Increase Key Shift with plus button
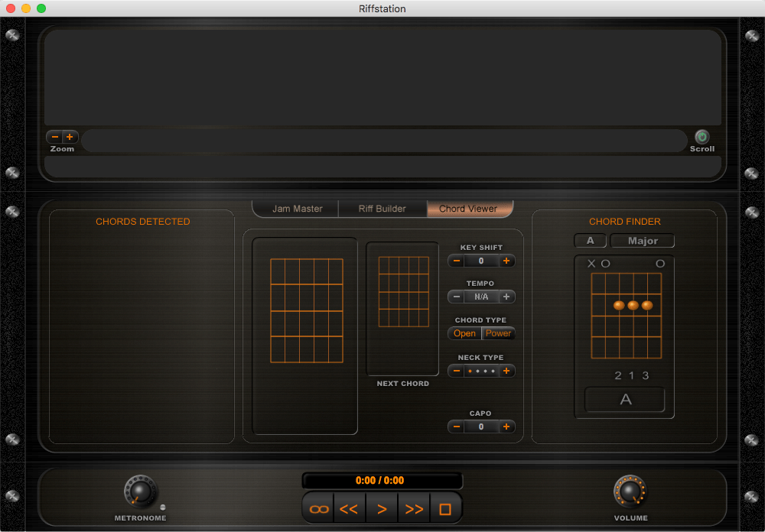 tap(506, 261)
